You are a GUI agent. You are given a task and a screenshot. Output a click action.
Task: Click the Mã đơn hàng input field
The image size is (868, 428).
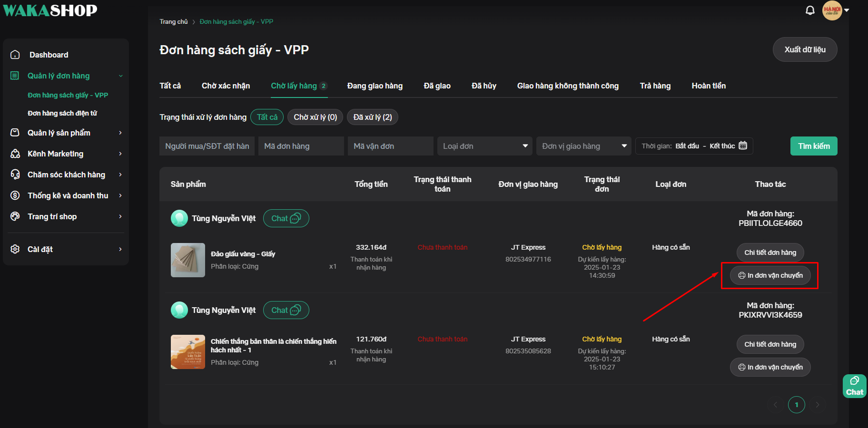[x=301, y=146]
